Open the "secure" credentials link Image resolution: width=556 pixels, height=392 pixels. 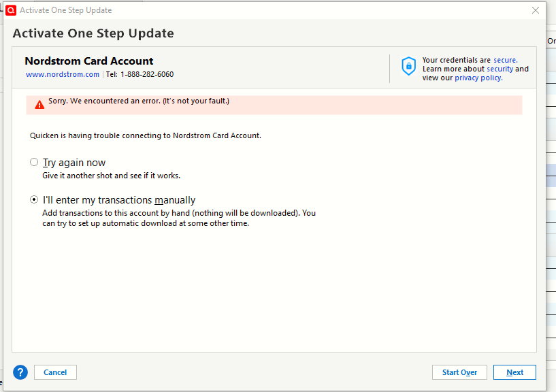coord(505,60)
